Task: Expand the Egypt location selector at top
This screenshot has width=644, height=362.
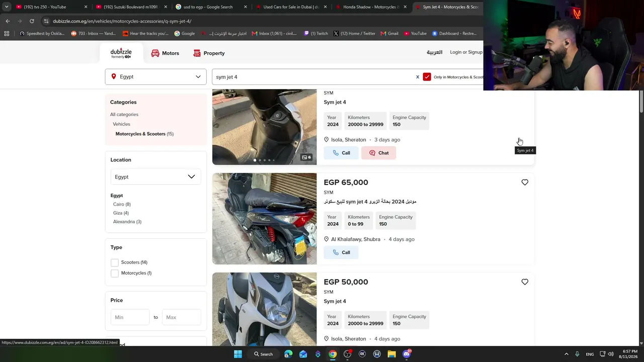Action: (155, 77)
